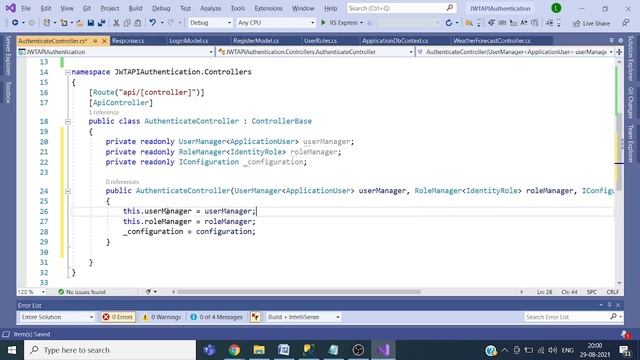Open the AuthenticateController type navigation dropdown

[315, 52]
